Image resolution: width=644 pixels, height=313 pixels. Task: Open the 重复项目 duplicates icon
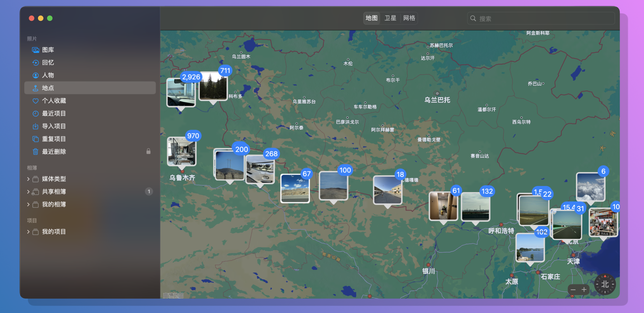click(36, 139)
